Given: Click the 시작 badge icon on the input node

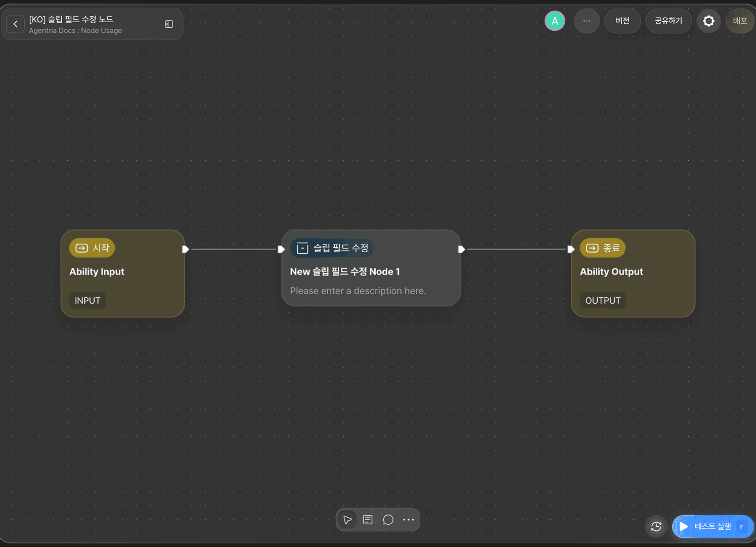Looking at the screenshot, I should pyautogui.click(x=81, y=248).
